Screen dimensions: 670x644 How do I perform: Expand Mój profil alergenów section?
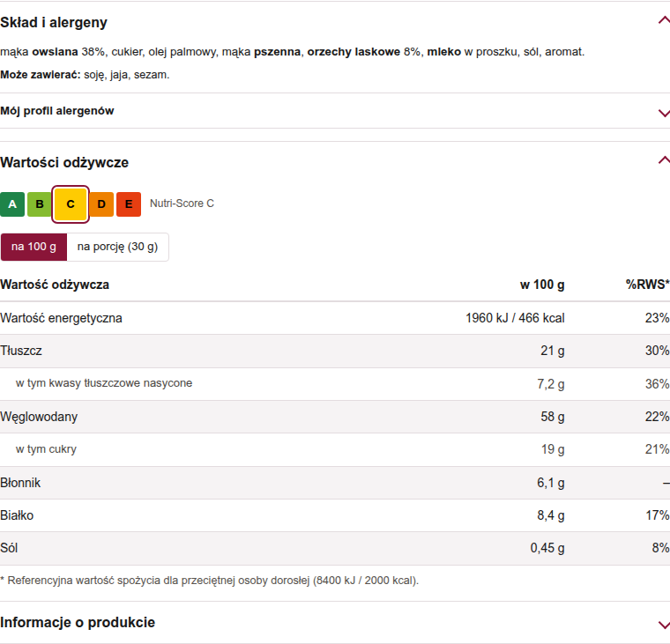(x=664, y=113)
